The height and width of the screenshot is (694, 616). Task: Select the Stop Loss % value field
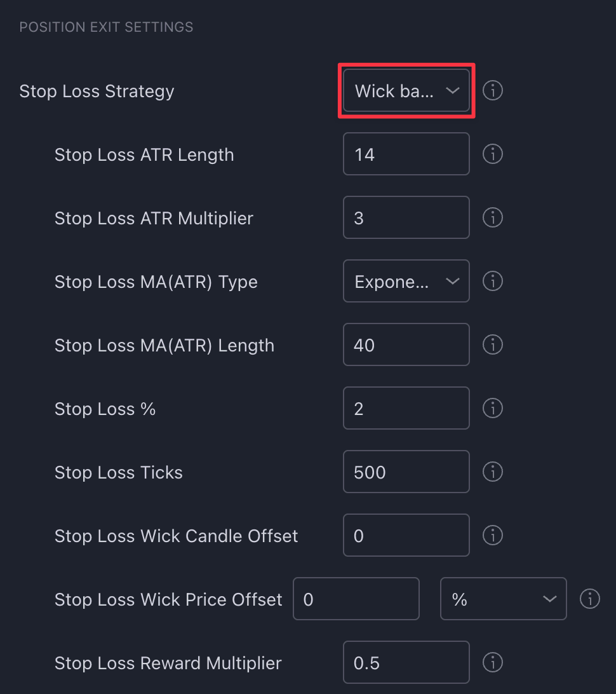tap(406, 408)
